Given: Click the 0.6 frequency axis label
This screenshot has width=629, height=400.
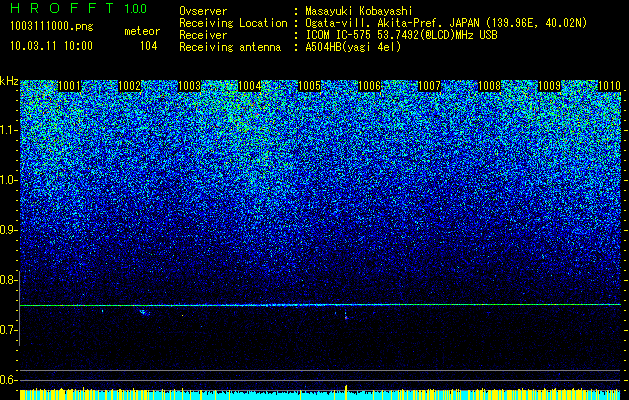Looking at the screenshot, I should pyautogui.click(x=8, y=380).
